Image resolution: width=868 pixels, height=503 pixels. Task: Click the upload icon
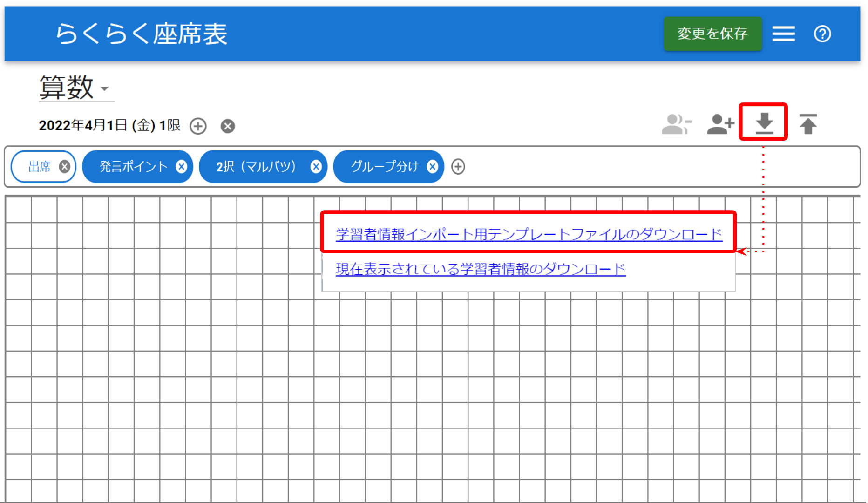click(808, 124)
